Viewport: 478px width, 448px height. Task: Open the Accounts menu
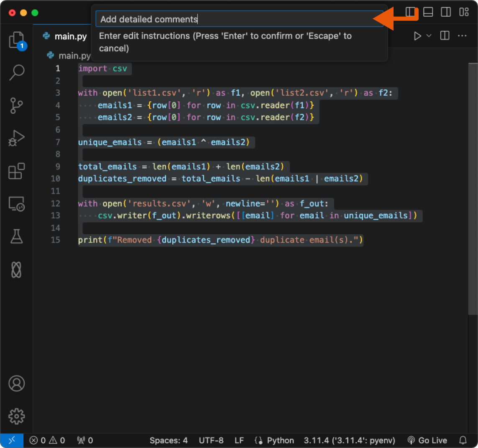(16, 383)
